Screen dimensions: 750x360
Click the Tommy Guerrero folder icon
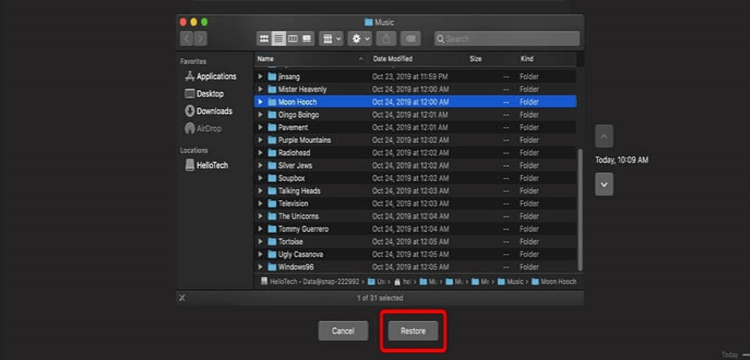coord(272,229)
